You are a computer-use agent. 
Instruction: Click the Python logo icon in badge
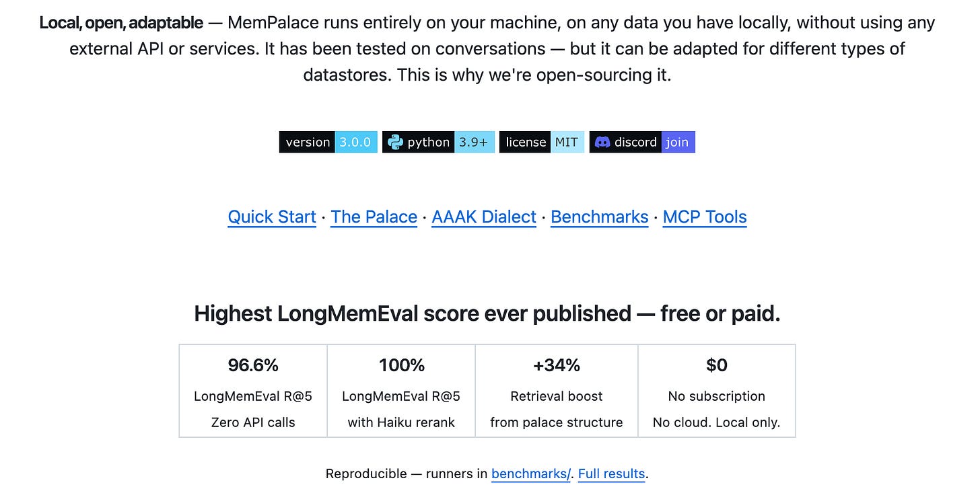click(395, 142)
